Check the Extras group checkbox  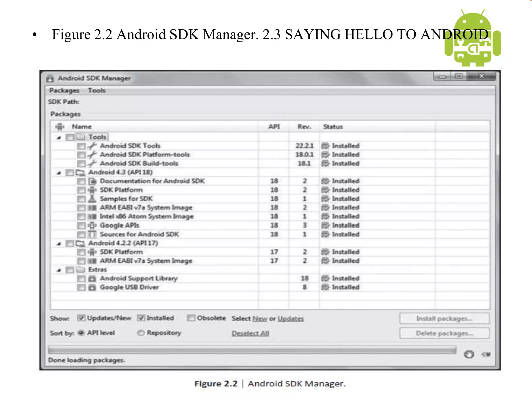70,270
